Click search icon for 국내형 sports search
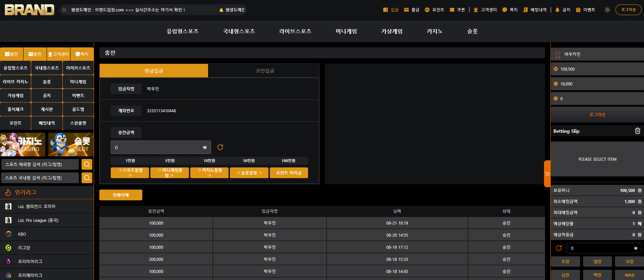644x280 pixels. tap(87, 178)
